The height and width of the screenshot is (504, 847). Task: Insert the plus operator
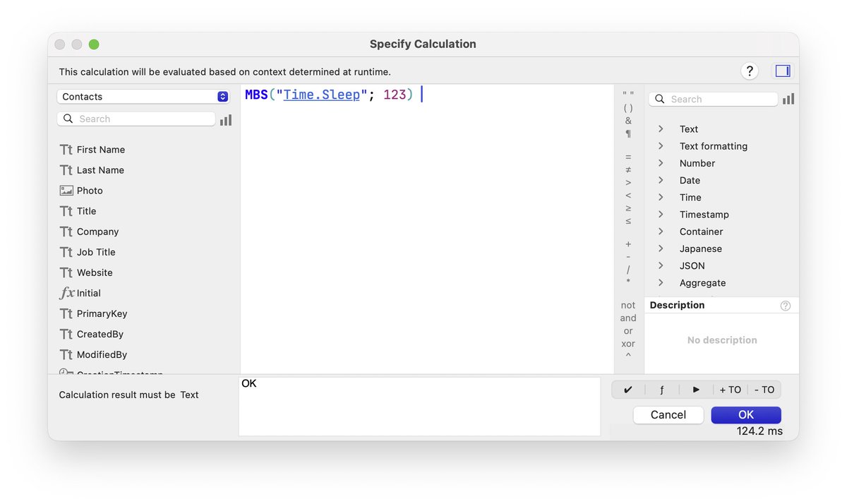click(628, 244)
